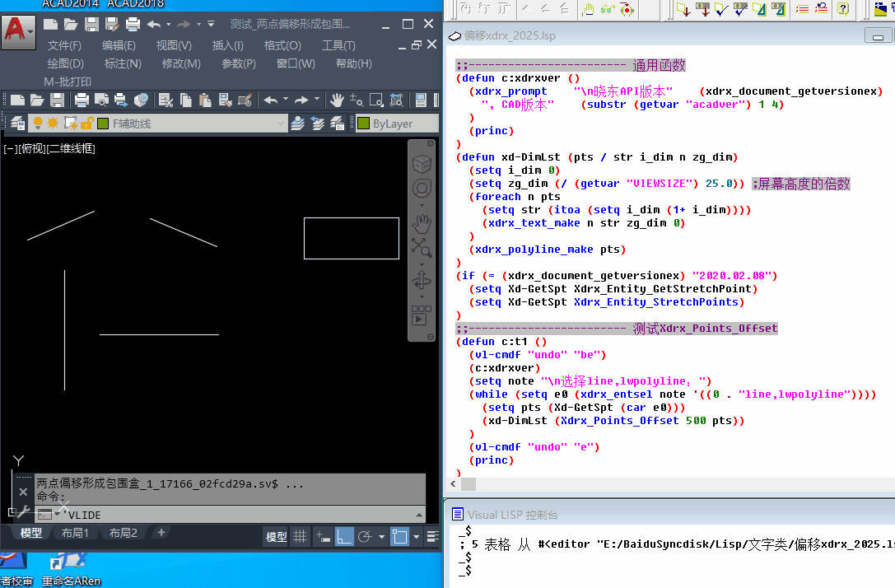Click the ViewCube icon in the navigation bar
895x588 pixels.
tap(422, 165)
